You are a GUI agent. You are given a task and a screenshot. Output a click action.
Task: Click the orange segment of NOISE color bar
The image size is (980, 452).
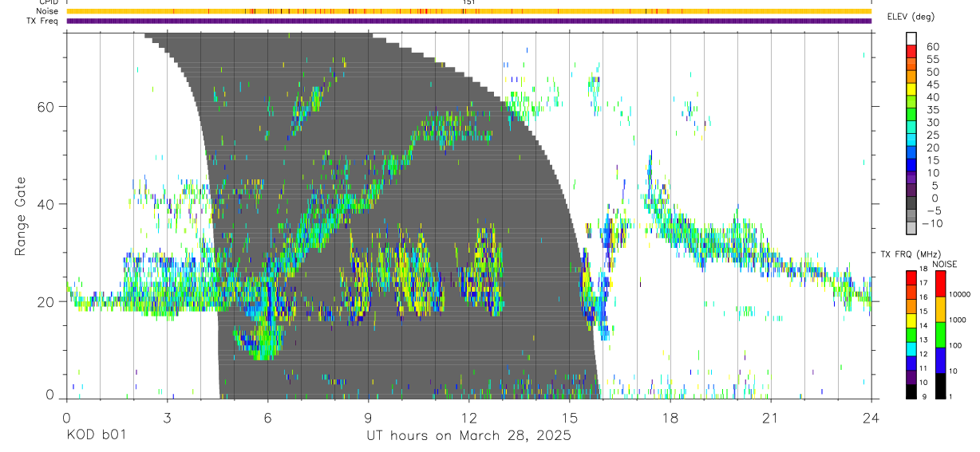[940, 309]
